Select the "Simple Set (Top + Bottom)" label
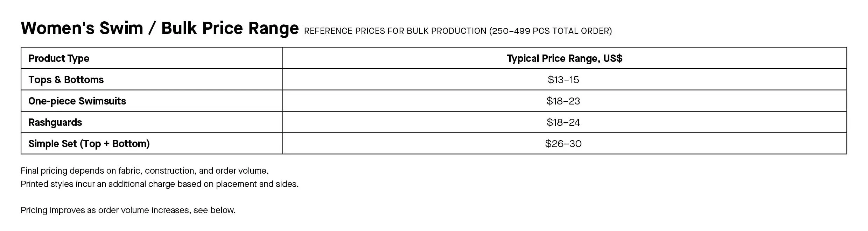The height and width of the screenshot is (231, 868). [89, 144]
